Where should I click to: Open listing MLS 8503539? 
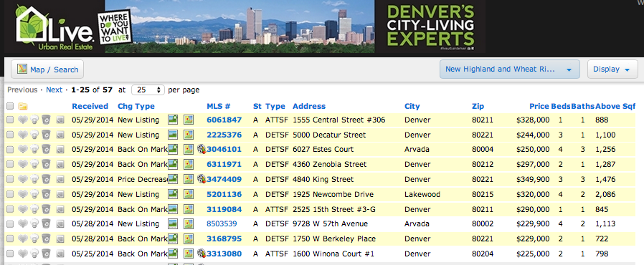point(222,224)
